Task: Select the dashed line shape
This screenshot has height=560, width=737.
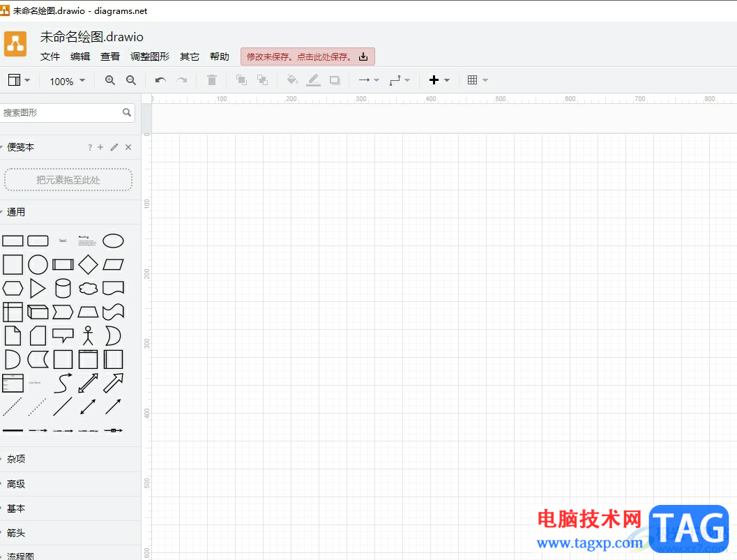Action: [13, 407]
